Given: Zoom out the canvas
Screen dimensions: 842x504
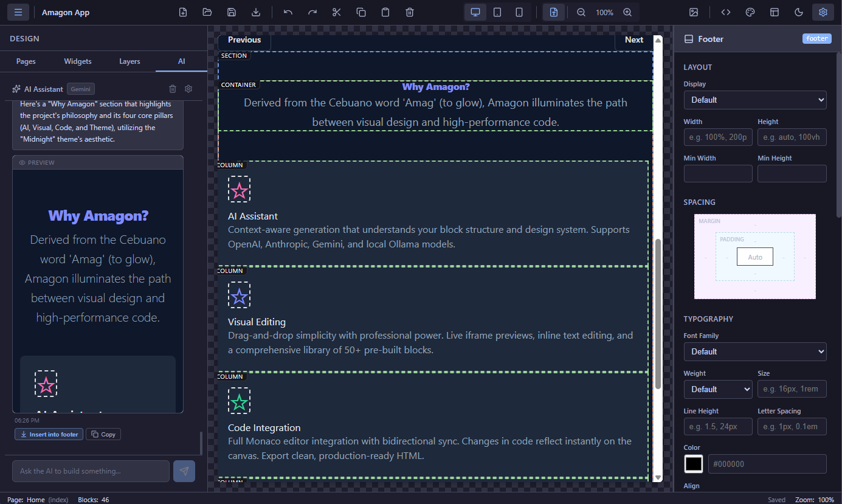Looking at the screenshot, I should [580, 12].
